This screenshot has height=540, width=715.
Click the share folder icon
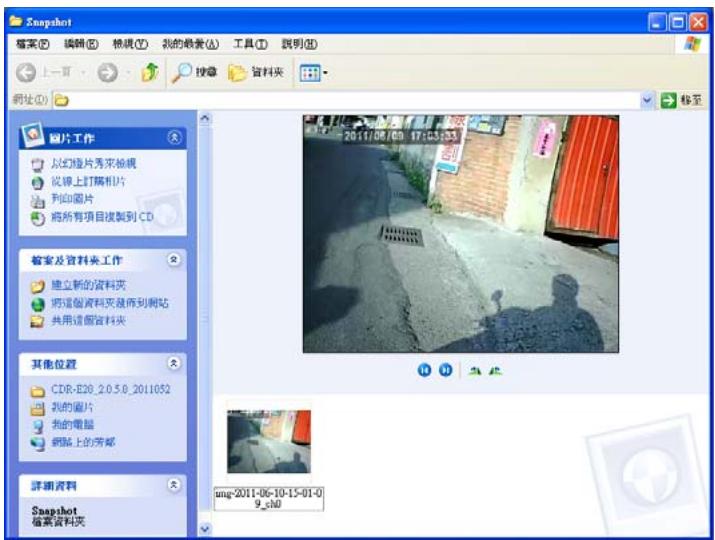[37, 322]
